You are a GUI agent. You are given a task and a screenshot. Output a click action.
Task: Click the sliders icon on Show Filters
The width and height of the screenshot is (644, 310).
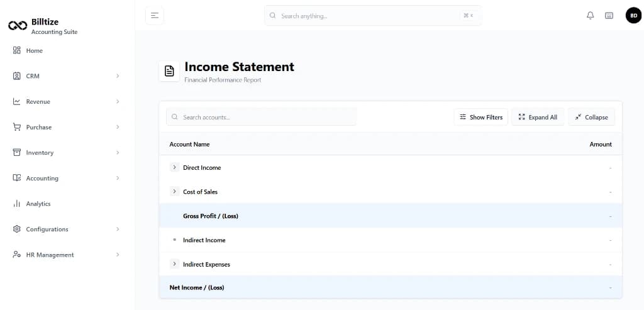coord(463,117)
